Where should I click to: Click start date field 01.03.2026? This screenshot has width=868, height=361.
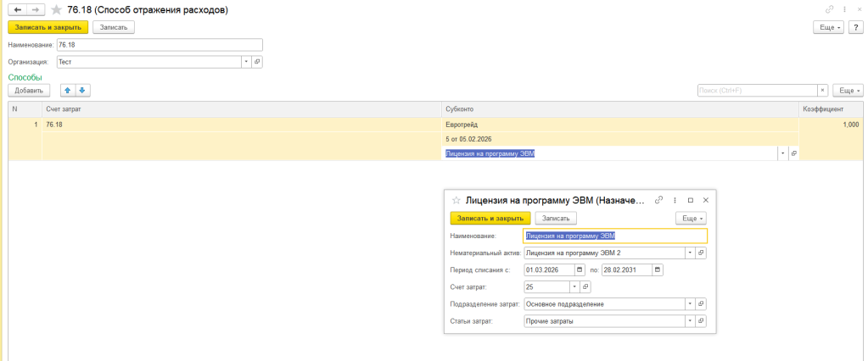[549, 270]
